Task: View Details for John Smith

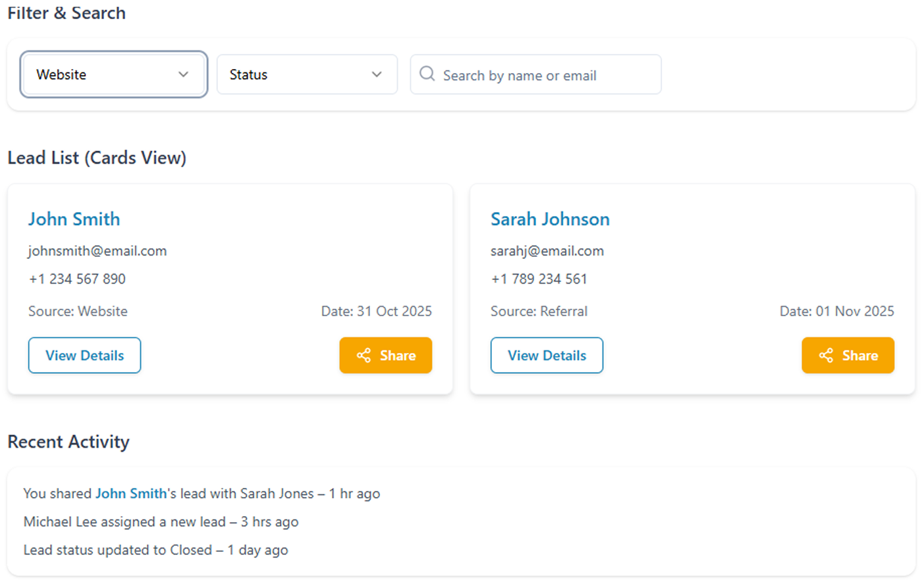Action: pyautogui.click(x=84, y=356)
